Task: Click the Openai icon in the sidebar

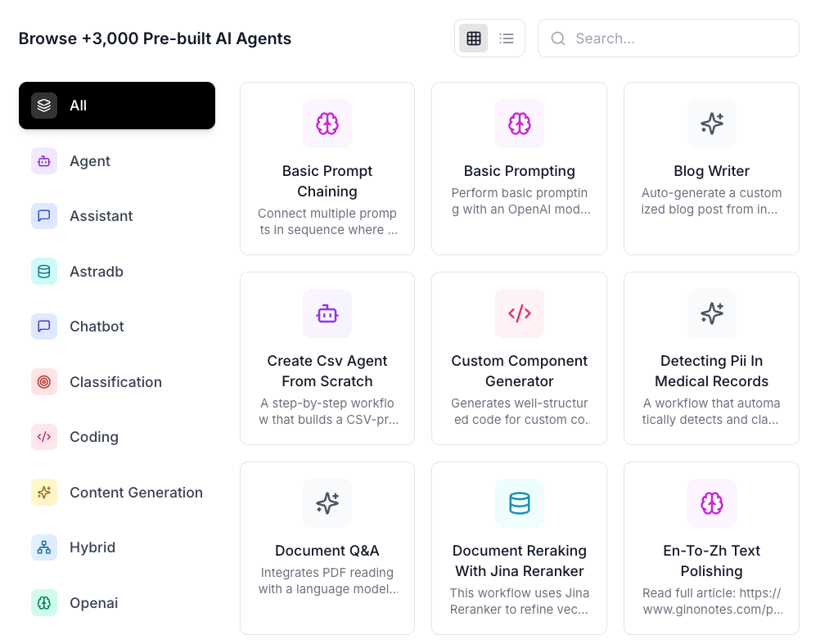Action: pyautogui.click(x=43, y=603)
